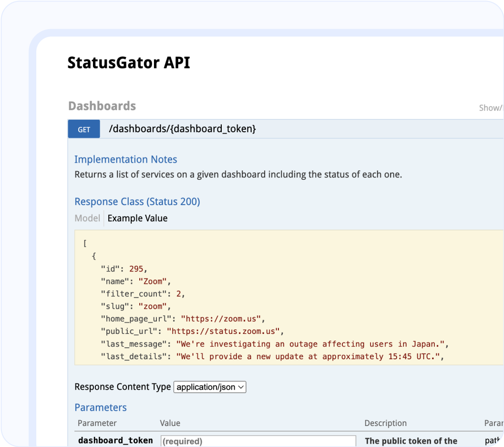Click the bold dashboard_token parameter name

[x=115, y=440]
